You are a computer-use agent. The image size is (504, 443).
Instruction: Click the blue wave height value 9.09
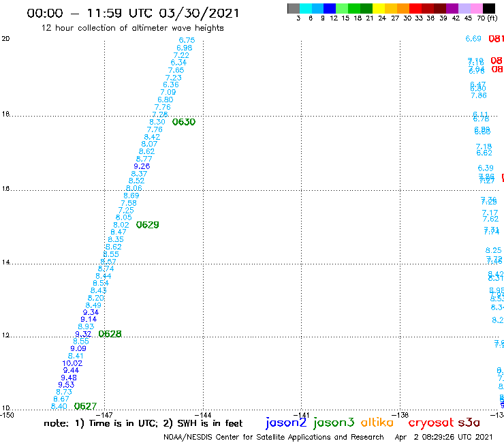coord(78,348)
